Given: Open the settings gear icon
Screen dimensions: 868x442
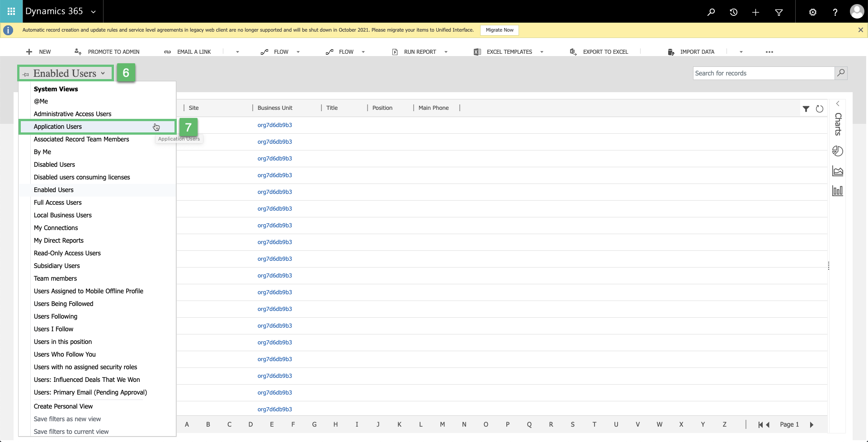Looking at the screenshot, I should click(x=813, y=12).
